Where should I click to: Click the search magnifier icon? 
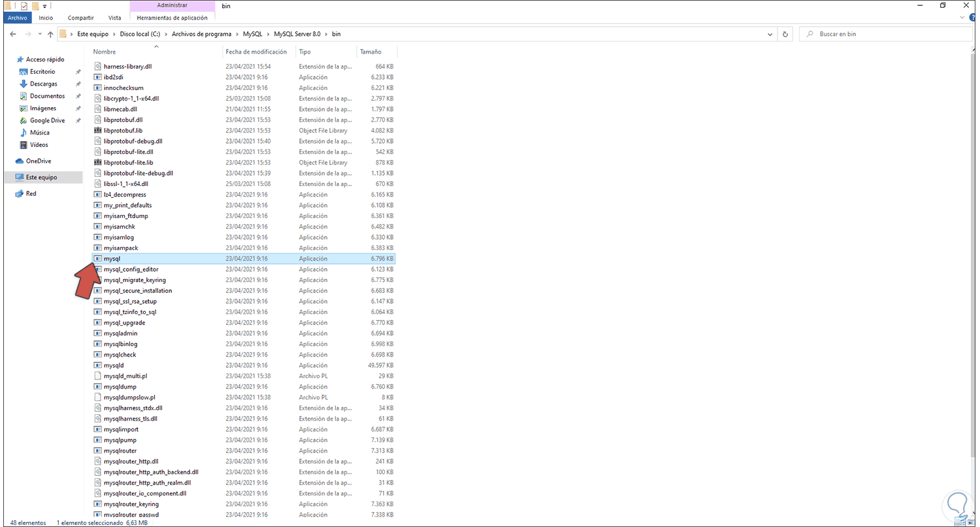coord(810,34)
